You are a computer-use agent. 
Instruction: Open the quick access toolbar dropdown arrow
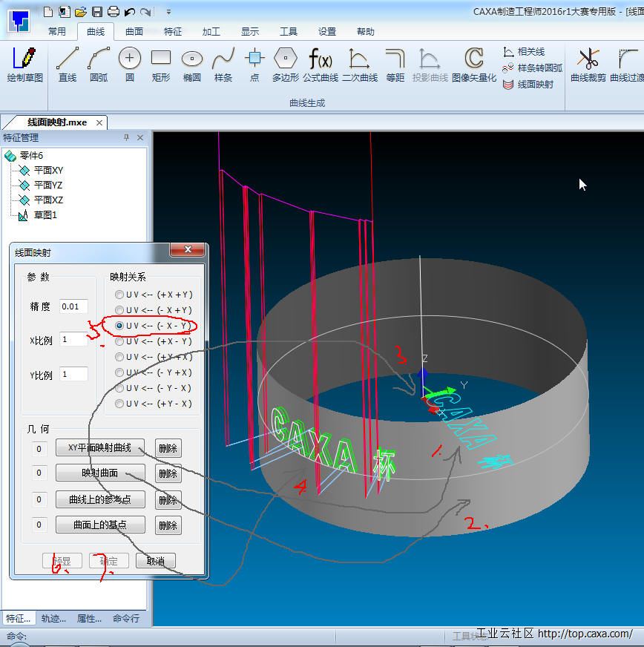click(x=168, y=12)
